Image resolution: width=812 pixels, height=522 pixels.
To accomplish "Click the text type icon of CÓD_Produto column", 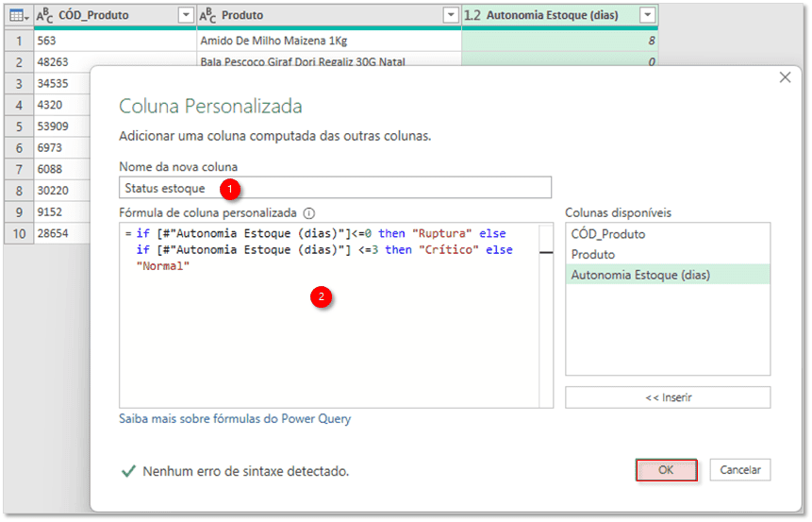I will pyautogui.click(x=44, y=15).
